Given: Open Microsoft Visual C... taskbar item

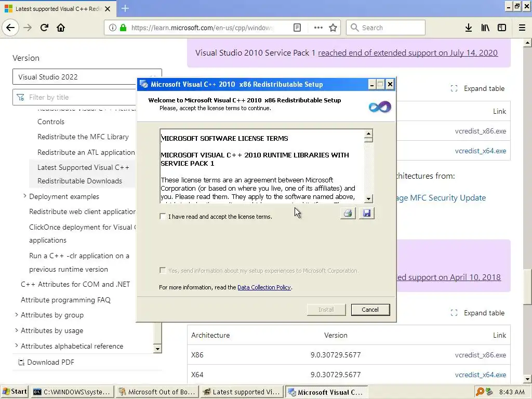Looking at the screenshot, I should pos(326,392).
